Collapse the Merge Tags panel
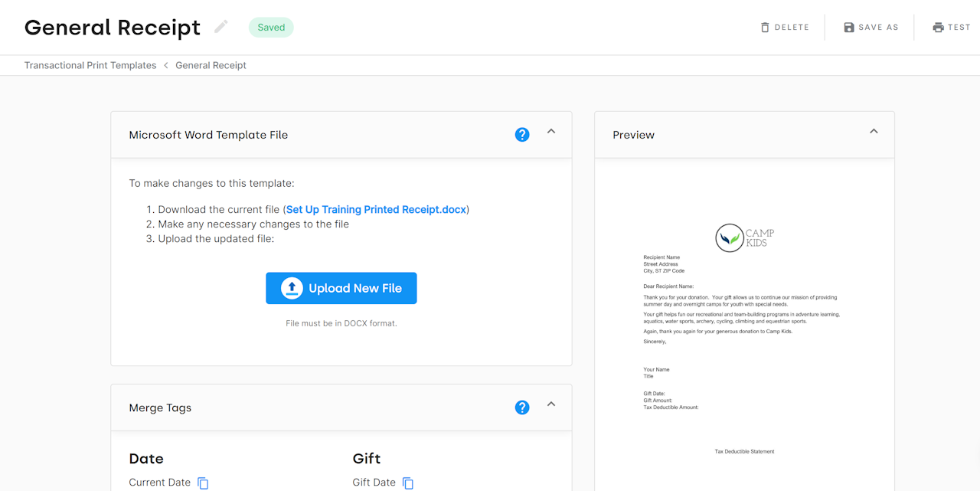This screenshot has width=980, height=491. coord(551,404)
